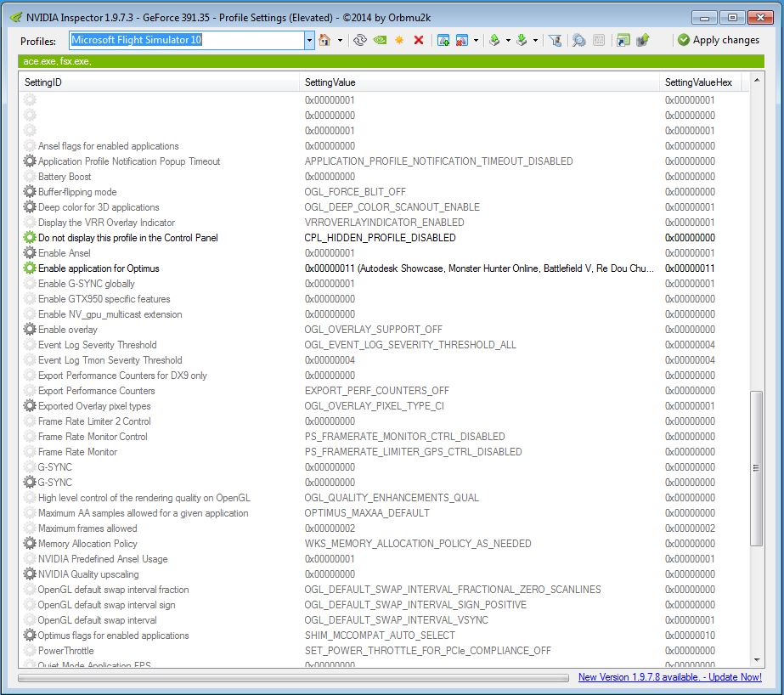Click the icon directly left of Apply changes
The height and width of the screenshot is (695, 784).
tap(642, 40)
